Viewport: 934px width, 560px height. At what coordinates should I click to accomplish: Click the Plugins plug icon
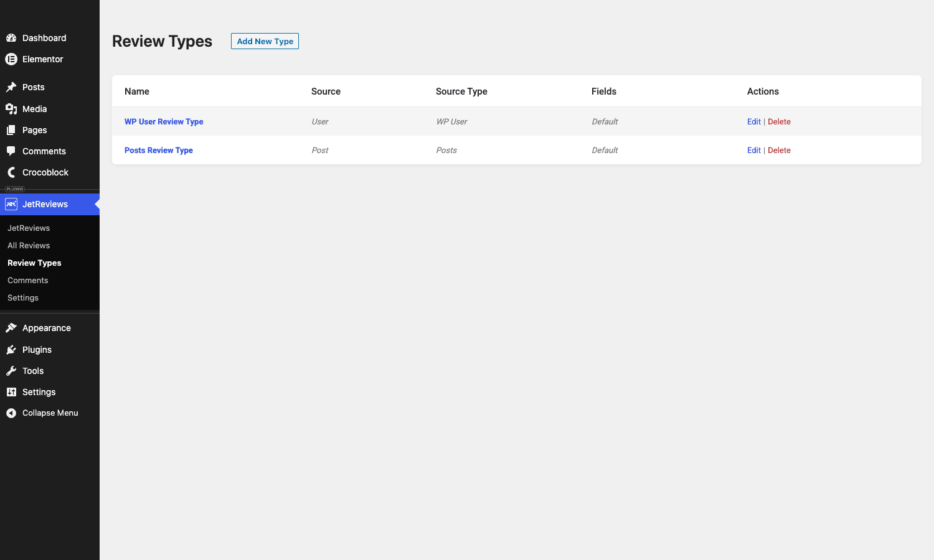tap(11, 350)
